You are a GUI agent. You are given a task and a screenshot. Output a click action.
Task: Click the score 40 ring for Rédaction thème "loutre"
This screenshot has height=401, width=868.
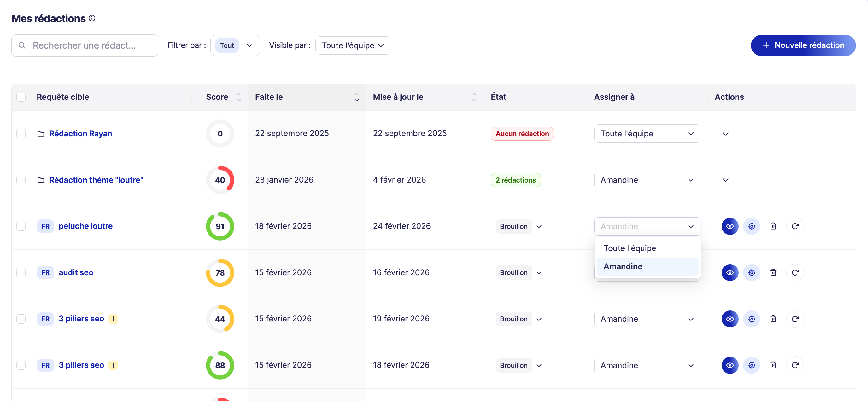(220, 180)
